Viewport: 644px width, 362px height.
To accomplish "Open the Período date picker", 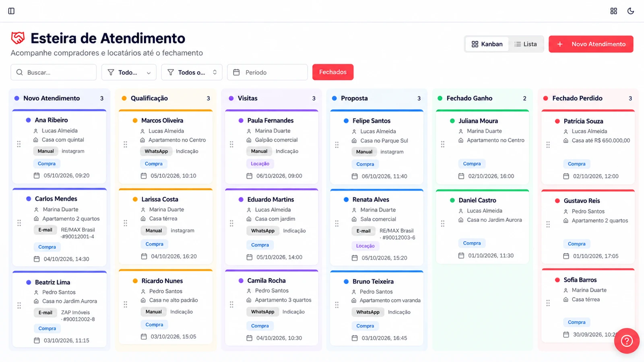I will 267,72.
